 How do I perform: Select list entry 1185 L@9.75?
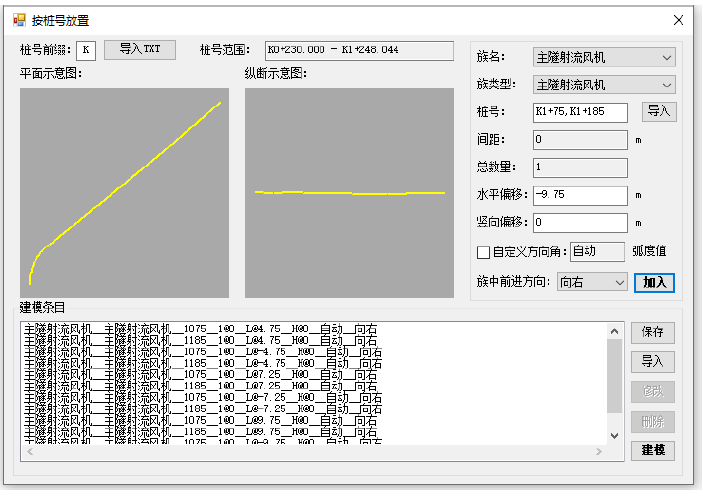point(200,432)
